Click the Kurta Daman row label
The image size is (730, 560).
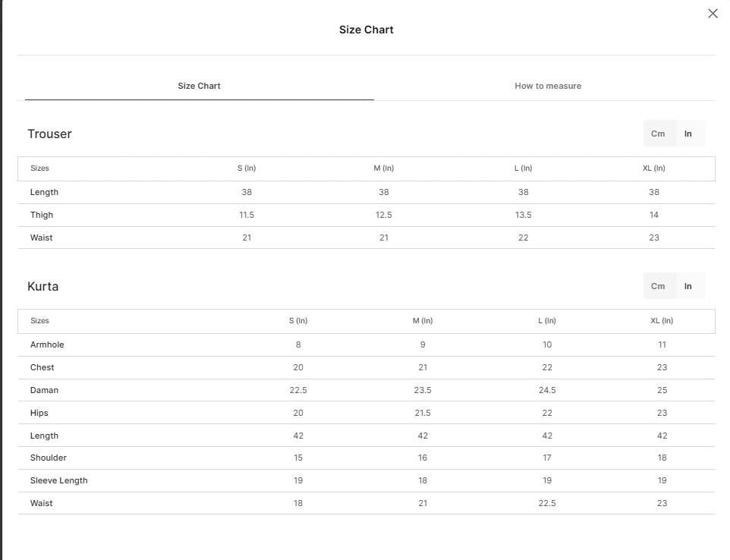point(44,391)
